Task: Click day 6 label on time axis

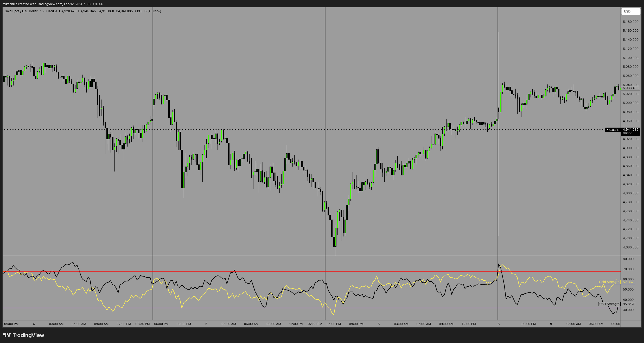Action: coord(379,324)
